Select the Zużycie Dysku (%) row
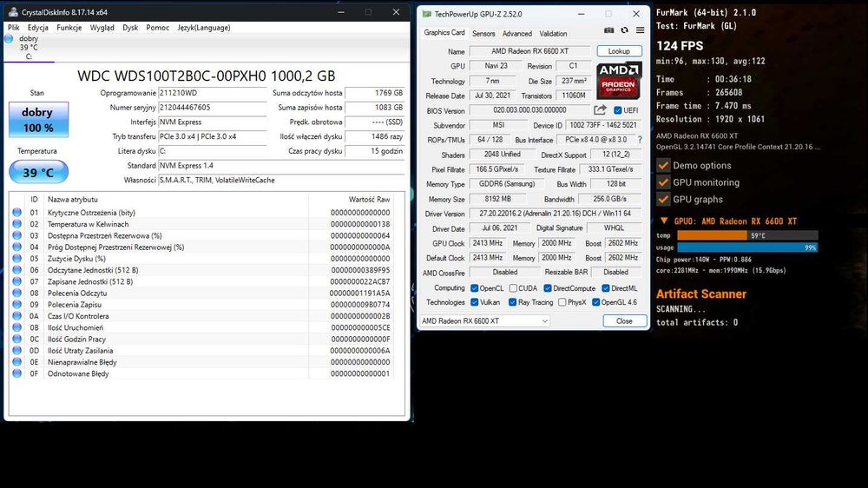 coord(204,258)
